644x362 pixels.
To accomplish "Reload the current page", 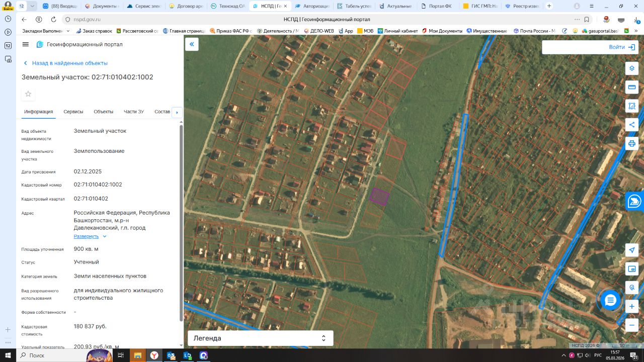I will (53, 20).
